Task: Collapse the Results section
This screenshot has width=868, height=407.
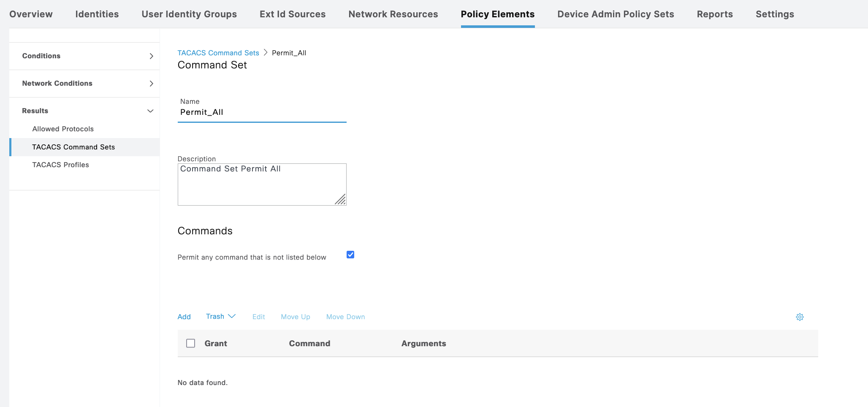Action: (150, 111)
